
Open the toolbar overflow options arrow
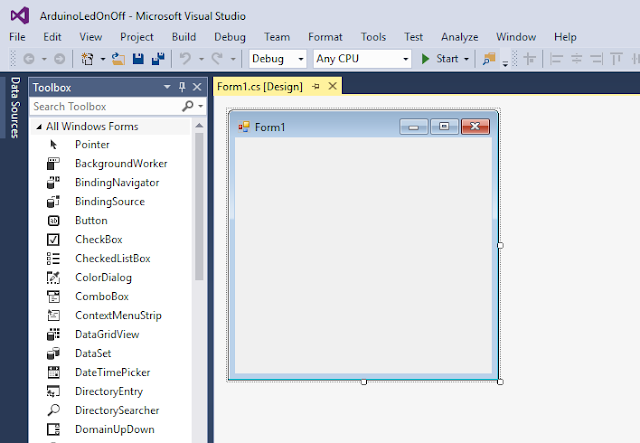pos(505,63)
